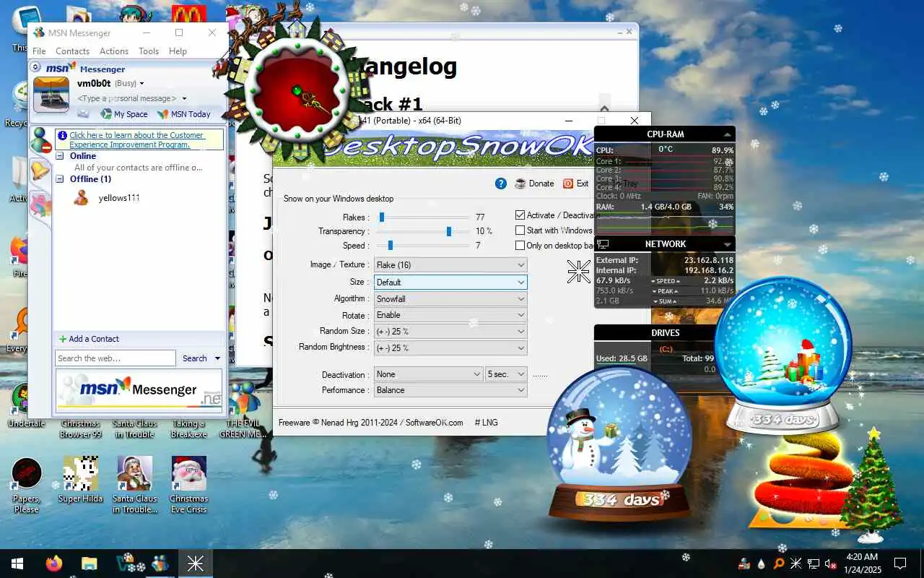Viewport: 924px width, 578px height.
Task: Open the Customer Experience Improvement Program link
Action: 137,139
